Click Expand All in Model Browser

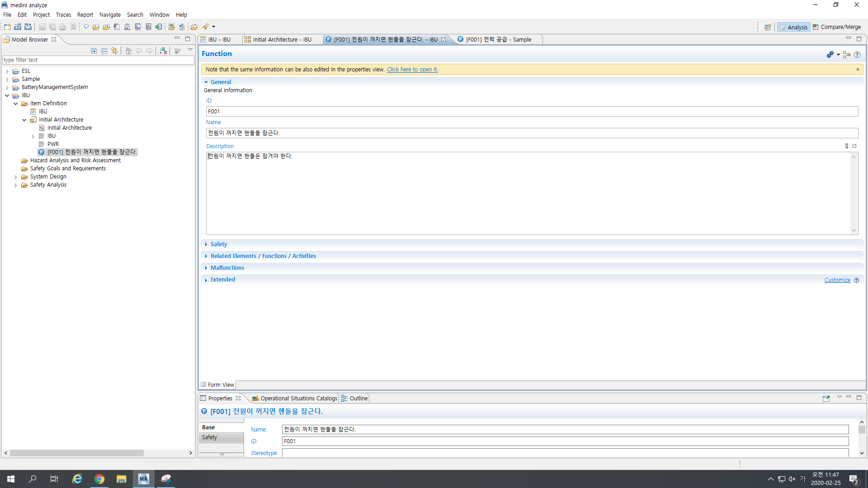click(94, 51)
